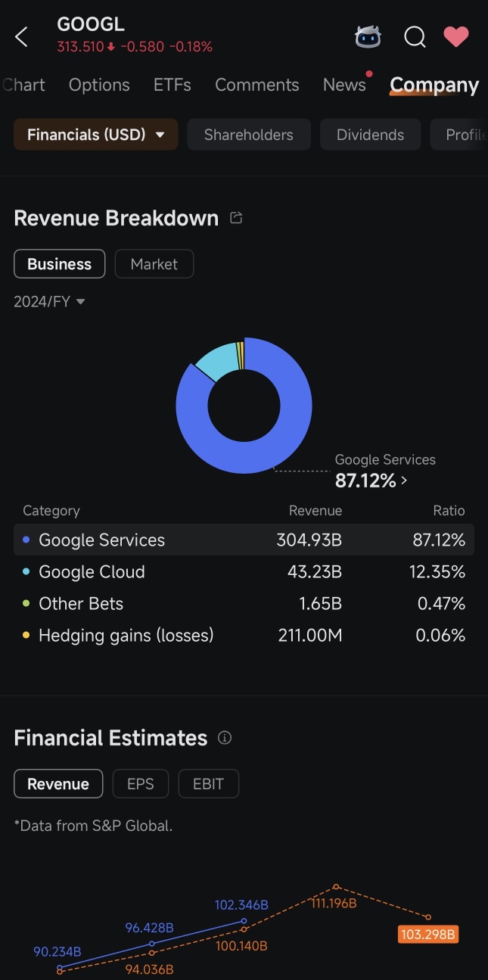Switch to the Options tab
Viewport: 488px width, 980px height.
click(99, 85)
